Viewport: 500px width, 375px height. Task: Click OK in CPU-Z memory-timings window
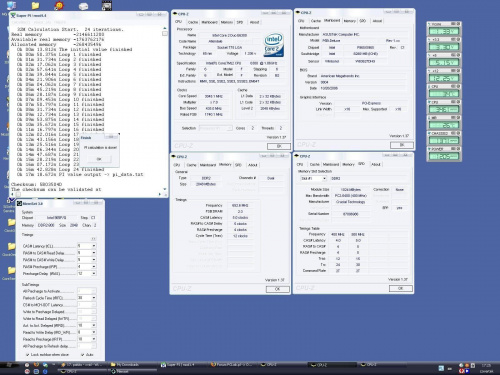tap(277, 289)
